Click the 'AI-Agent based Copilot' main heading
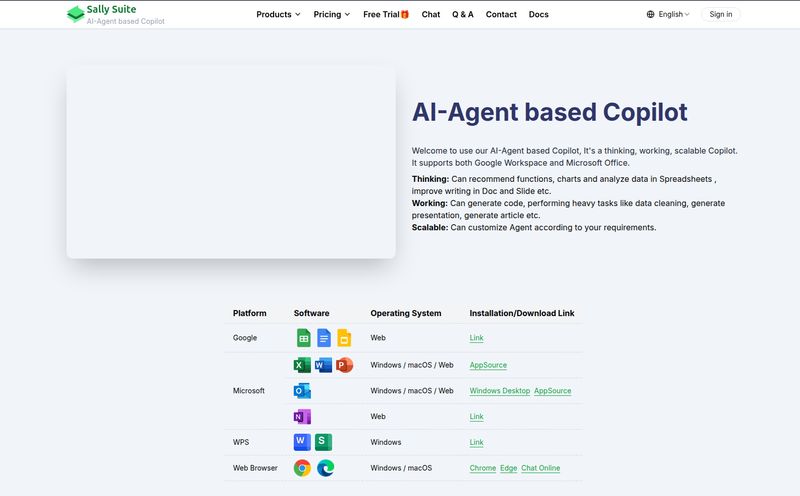Screen dimensions: 800x496 pos(549,112)
